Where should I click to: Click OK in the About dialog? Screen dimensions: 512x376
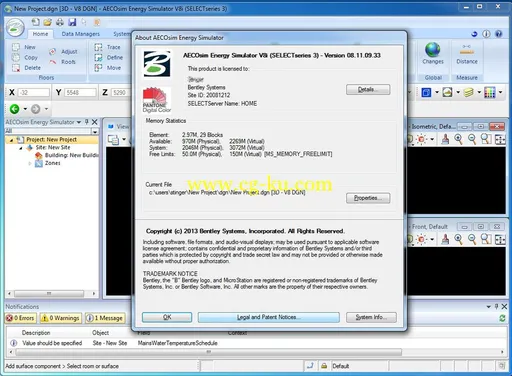(167, 317)
